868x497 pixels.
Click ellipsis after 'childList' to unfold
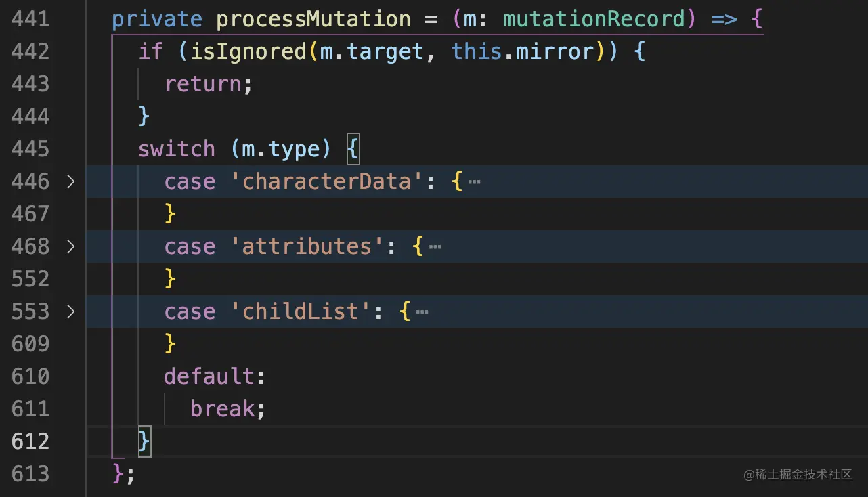[x=422, y=311]
